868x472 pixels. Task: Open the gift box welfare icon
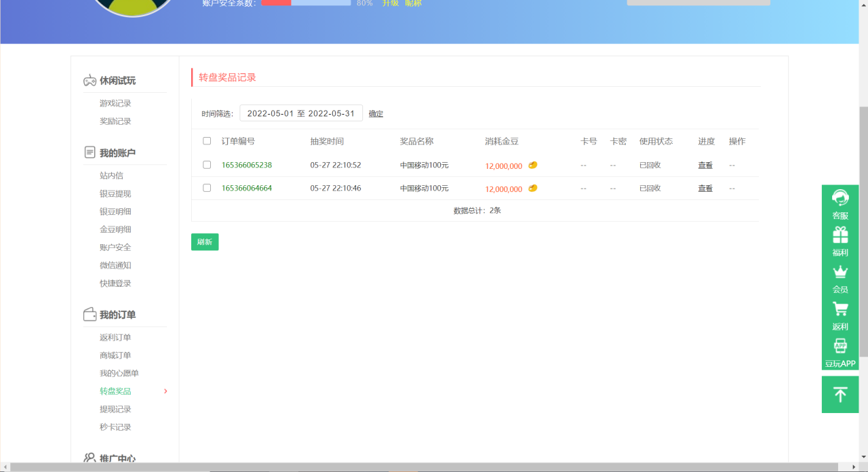click(x=840, y=235)
